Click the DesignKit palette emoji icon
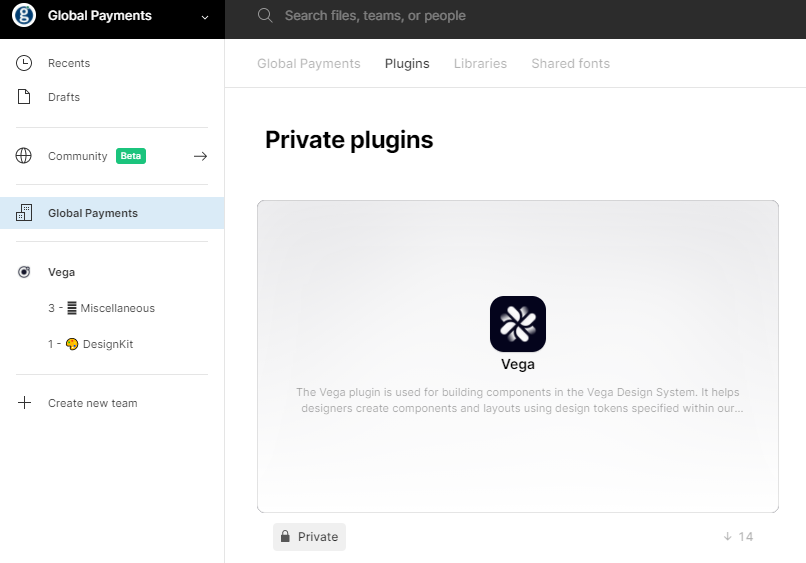 (72, 344)
